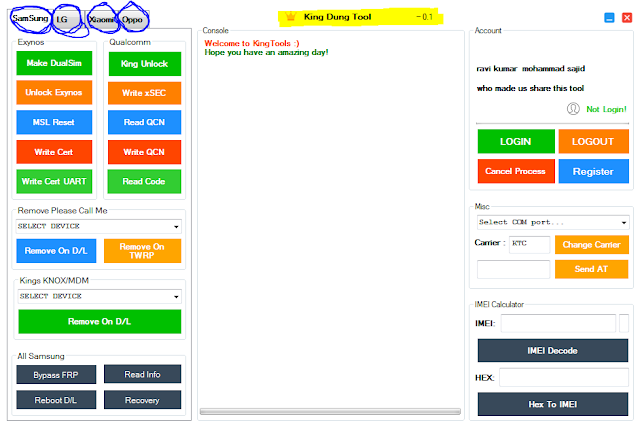This screenshot has height=431, width=640.
Task: Click the user avatar icon near Not Login
Action: tap(573, 109)
